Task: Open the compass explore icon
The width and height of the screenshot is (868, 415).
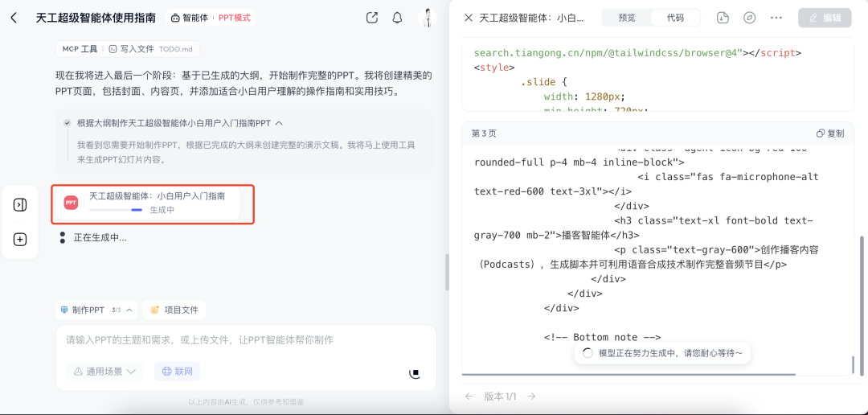Action: (750, 18)
